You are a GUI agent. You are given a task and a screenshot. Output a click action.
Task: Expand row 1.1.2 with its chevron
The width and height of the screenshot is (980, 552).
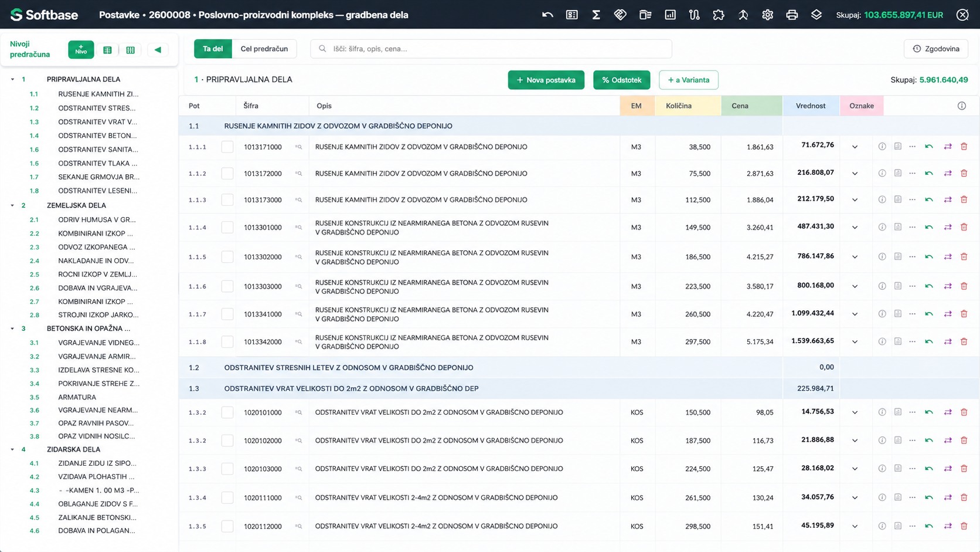pyautogui.click(x=855, y=174)
